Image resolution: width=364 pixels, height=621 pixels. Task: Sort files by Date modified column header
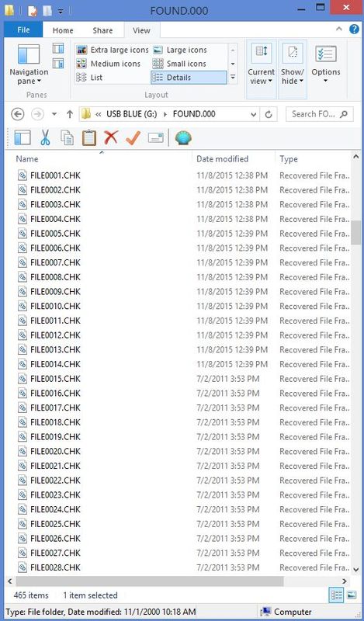222,159
